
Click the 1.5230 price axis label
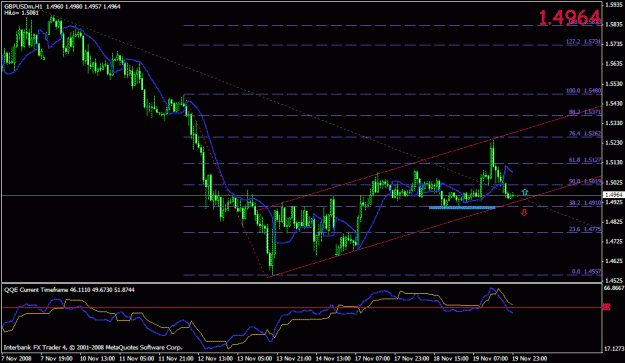click(614, 143)
